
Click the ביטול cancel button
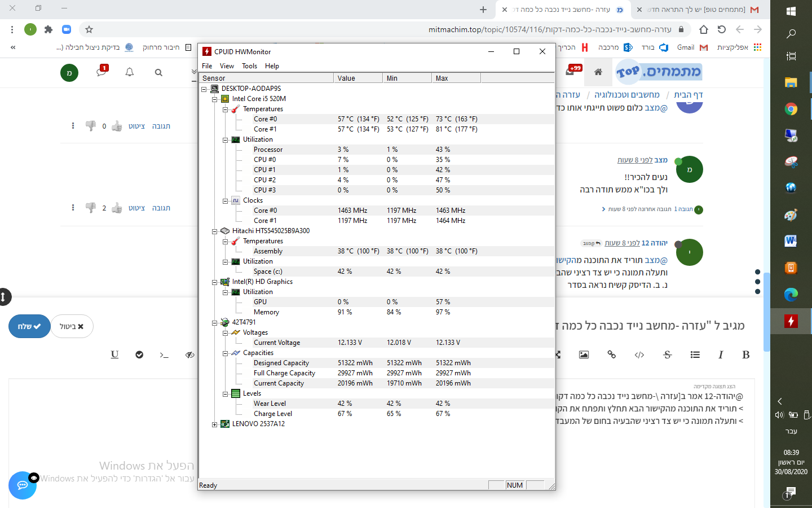click(72, 326)
